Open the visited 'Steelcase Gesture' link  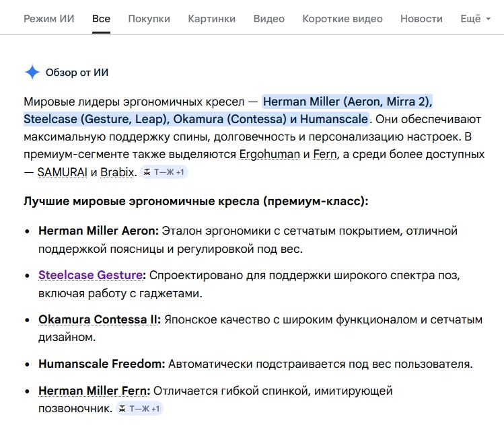coord(91,275)
